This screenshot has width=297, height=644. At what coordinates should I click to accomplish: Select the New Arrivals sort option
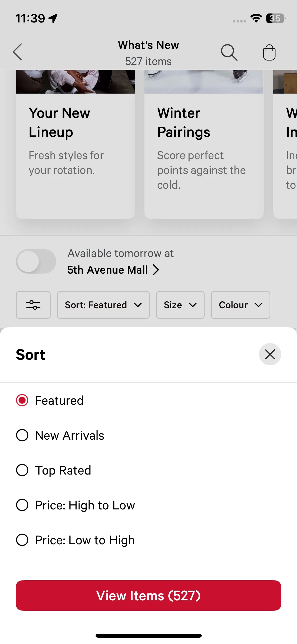pyautogui.click(x=22, y=435)
